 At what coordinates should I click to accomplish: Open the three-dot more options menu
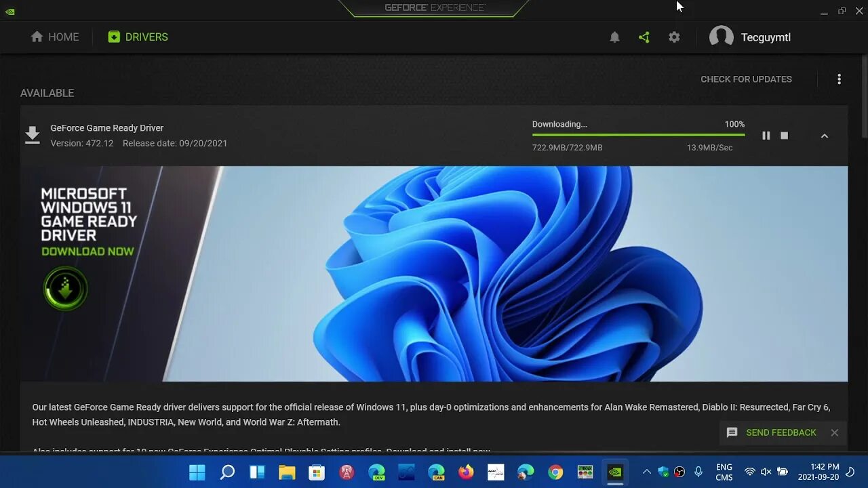(839, 79)
